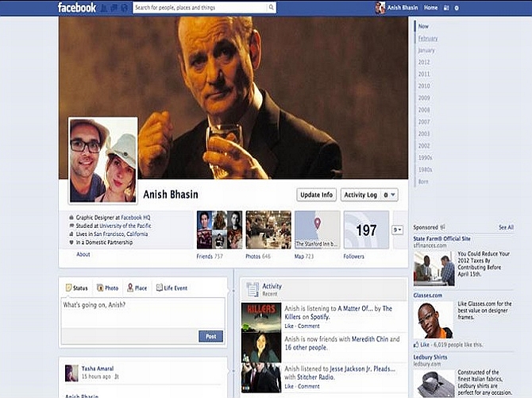Open University of the Pacific link
This screenshot has height=398, width=532.
(x=125, y=226)
